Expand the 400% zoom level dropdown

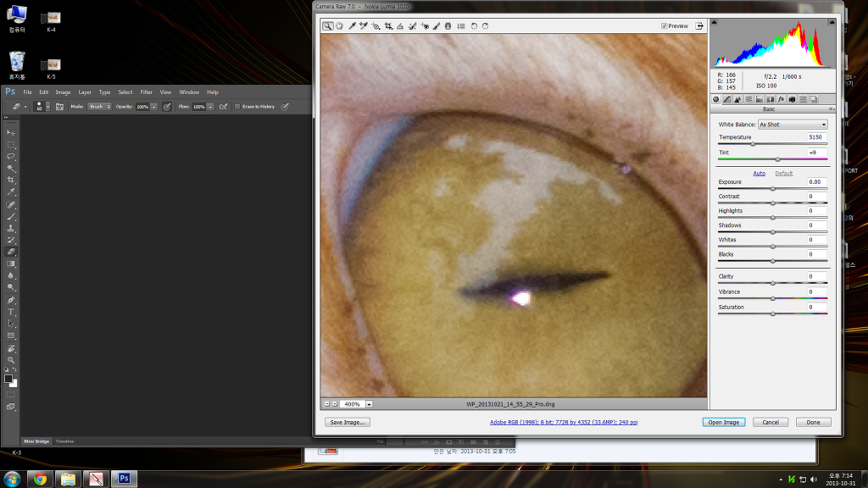(x=369, y=404)
